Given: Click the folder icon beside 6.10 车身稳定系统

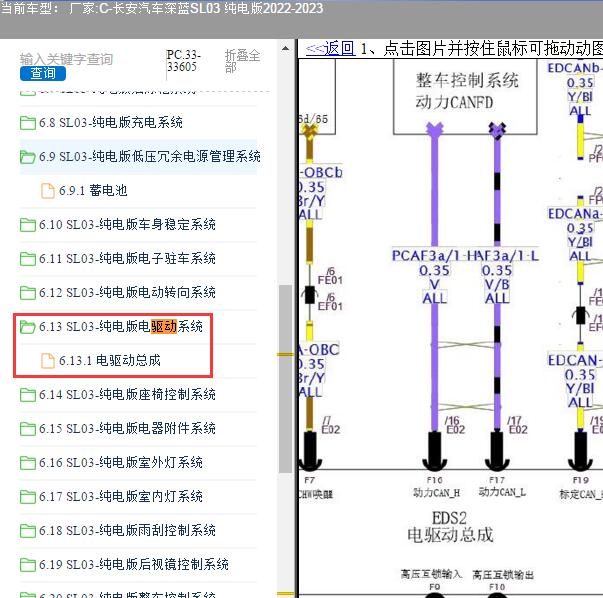Looking at the screenshot, I should click(28, 225).
